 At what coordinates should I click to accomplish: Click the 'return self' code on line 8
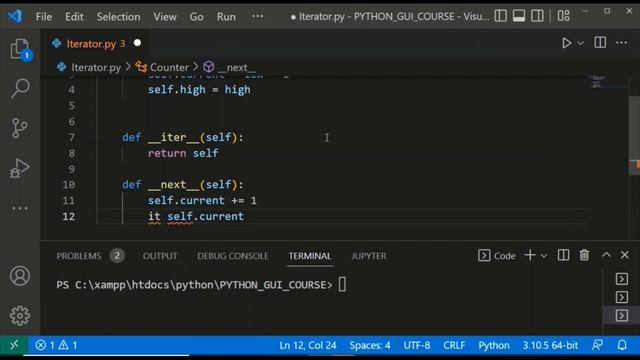coord(183,153)
